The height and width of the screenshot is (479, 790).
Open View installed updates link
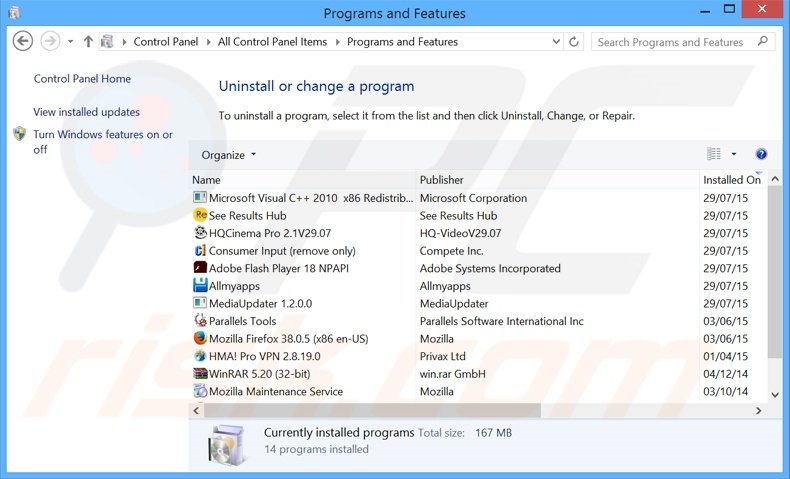click(87, 112)
